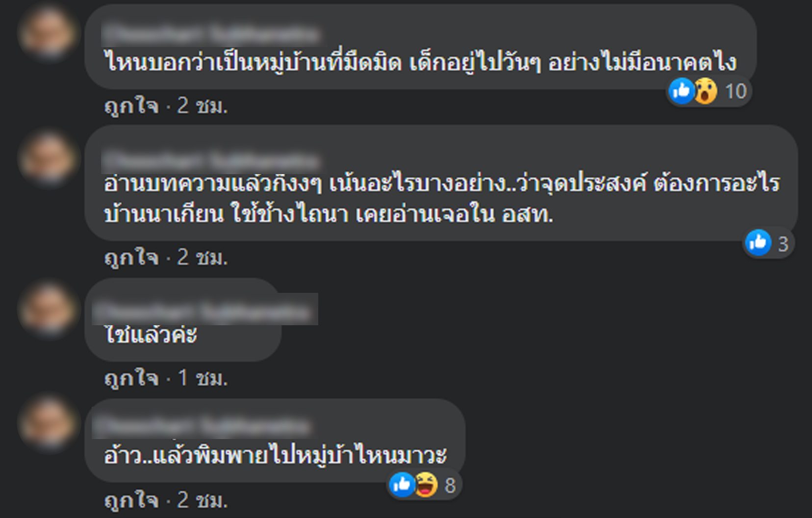Viewport: 812px width, 518px height.
Task: Open the blurred author name on ใช่แล้วค่ะ comment
Action: pyautogui.click(x=205, y=310)
